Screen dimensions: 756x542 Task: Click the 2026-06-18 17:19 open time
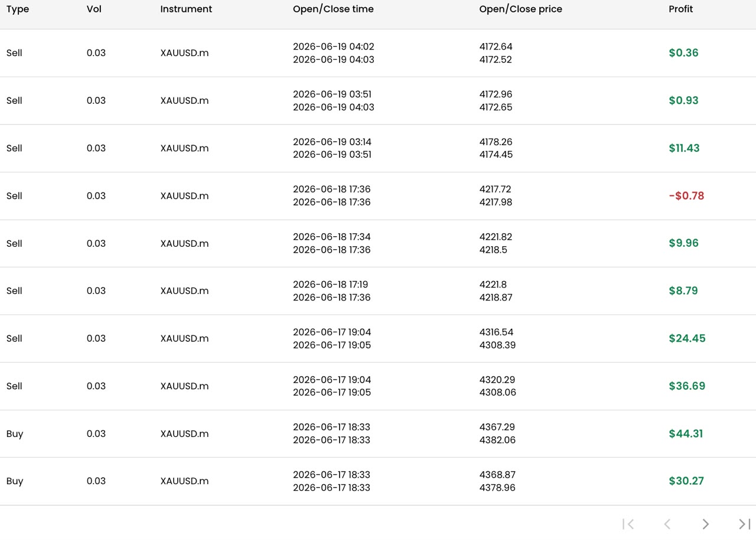(331, 285)
